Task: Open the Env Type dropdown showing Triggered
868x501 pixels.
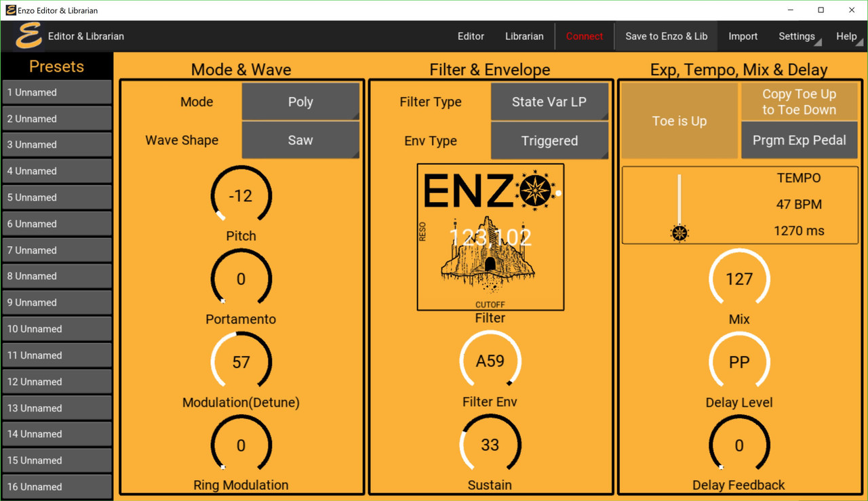Action: pyautogui.click(x=549, y=140)
